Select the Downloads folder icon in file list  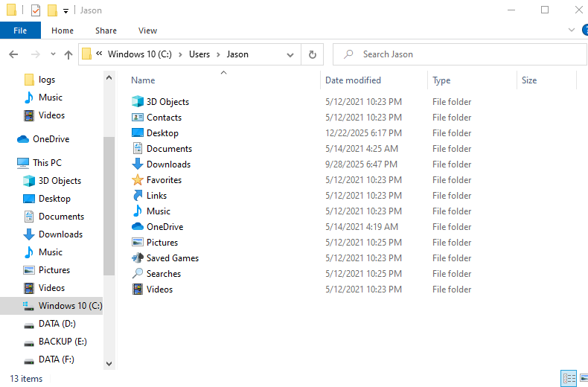click(138, 164)
